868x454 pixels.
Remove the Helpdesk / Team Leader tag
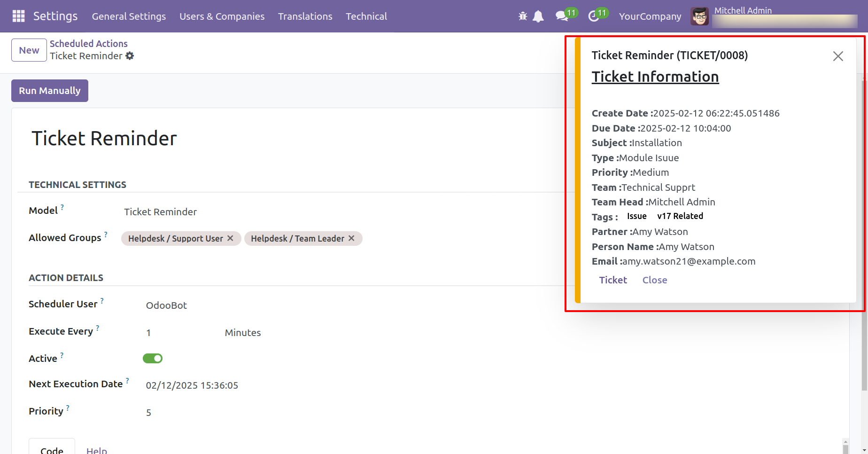coord(351,238)
